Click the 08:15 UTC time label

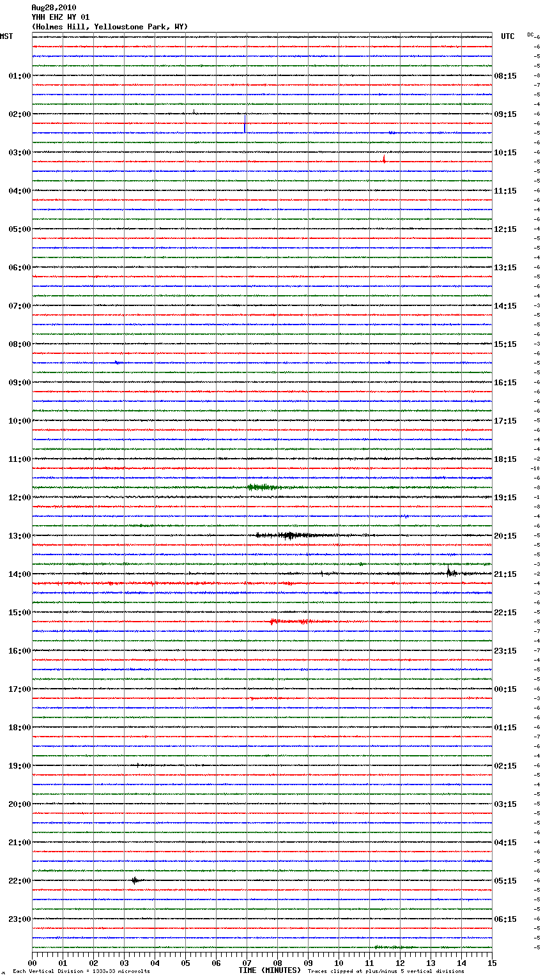(505, 76)
